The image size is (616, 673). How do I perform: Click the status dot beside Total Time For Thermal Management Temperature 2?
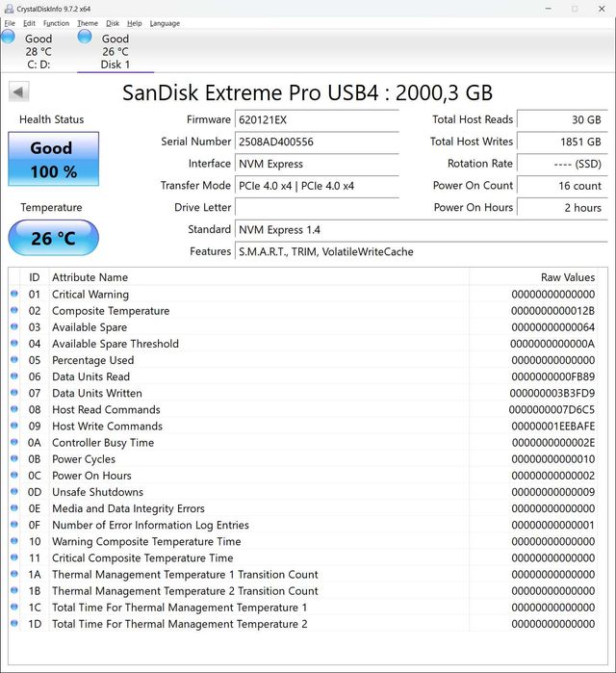click(14, 623)
